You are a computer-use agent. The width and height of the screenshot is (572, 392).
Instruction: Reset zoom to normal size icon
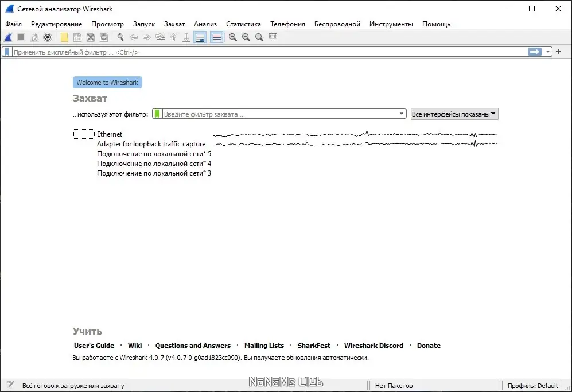click(x=259, y=37)
